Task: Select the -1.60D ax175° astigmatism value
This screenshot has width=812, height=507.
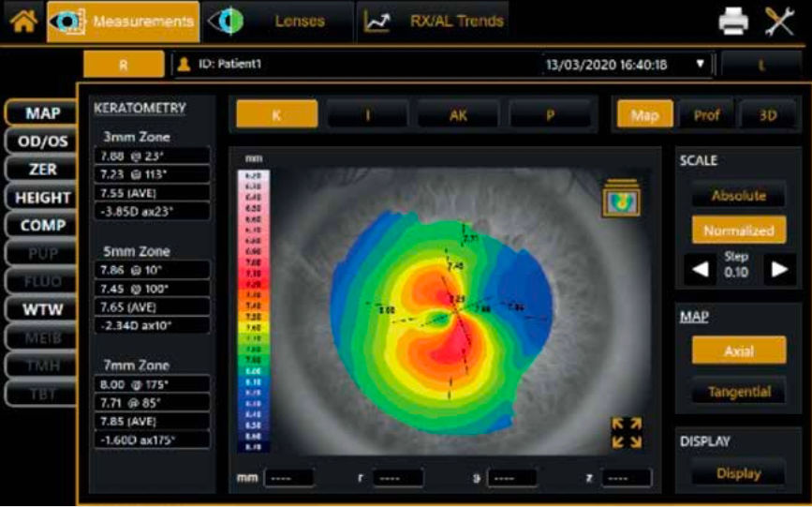Action: (x=153, y=440)
